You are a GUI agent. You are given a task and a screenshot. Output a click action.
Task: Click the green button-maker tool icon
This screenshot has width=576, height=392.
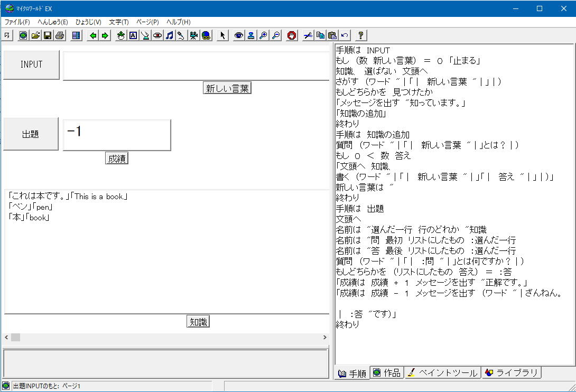pos(145,35)
